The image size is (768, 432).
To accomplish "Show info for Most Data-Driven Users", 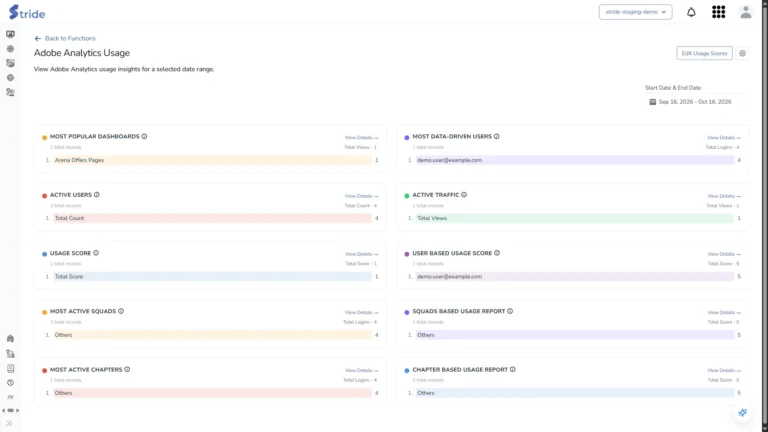I will coord(497,137).
